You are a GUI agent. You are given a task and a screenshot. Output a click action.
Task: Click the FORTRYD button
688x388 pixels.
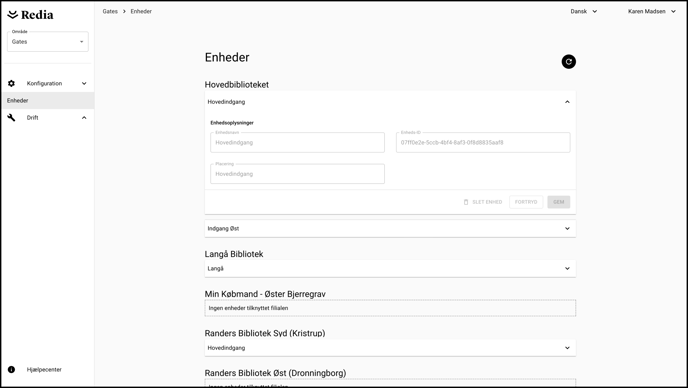[x=526, y=202]
